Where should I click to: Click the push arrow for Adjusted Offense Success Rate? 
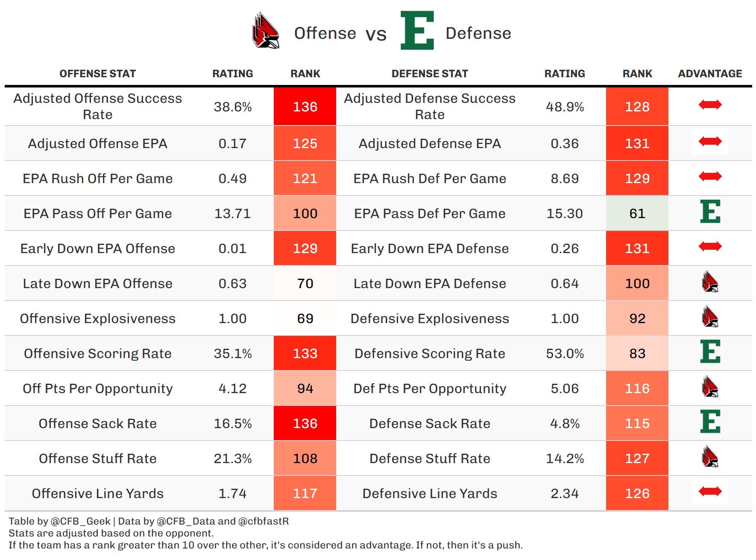click(x=710, y=105)
